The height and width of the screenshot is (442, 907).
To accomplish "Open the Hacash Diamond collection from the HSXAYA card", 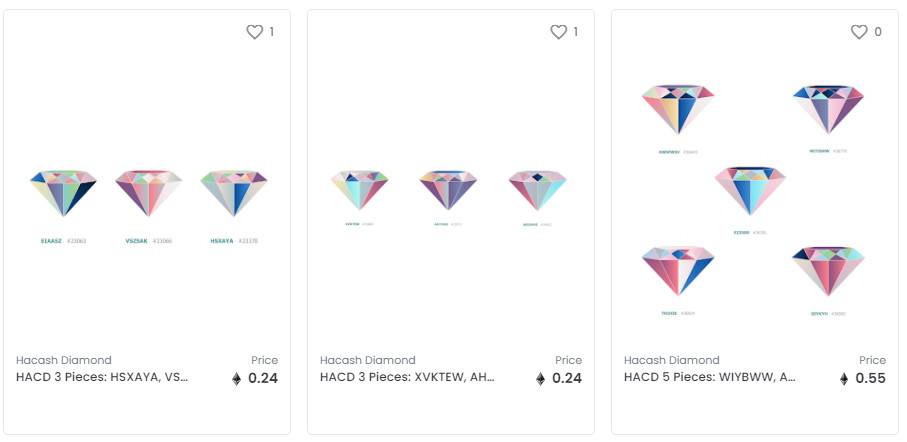I will point(64,360).
